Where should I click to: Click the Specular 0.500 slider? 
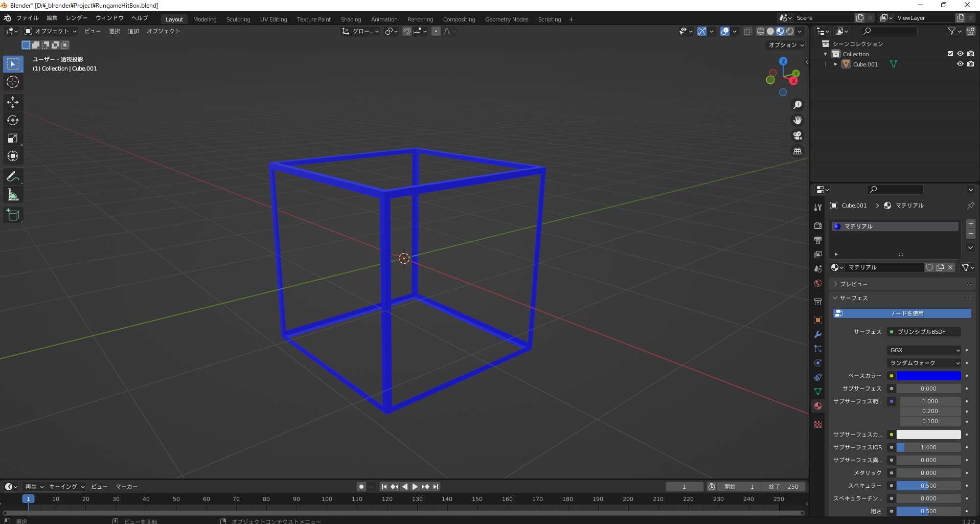(x=928, y=486)
